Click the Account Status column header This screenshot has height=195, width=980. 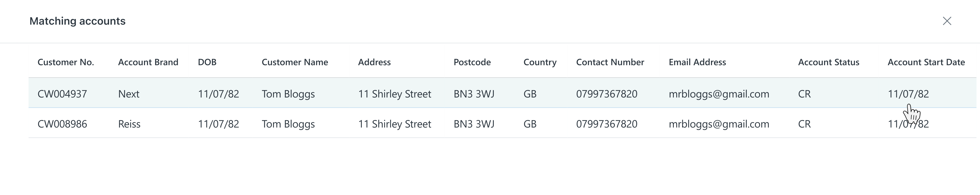pos(828,62)
